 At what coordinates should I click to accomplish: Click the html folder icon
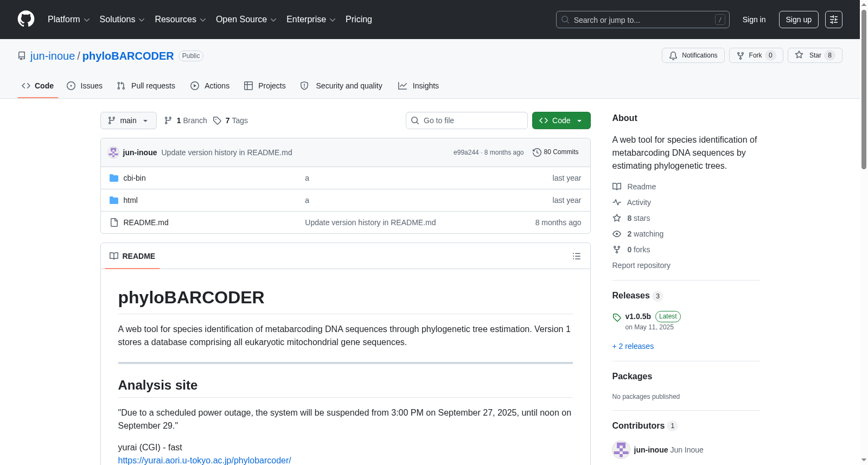tap(114, 200)
